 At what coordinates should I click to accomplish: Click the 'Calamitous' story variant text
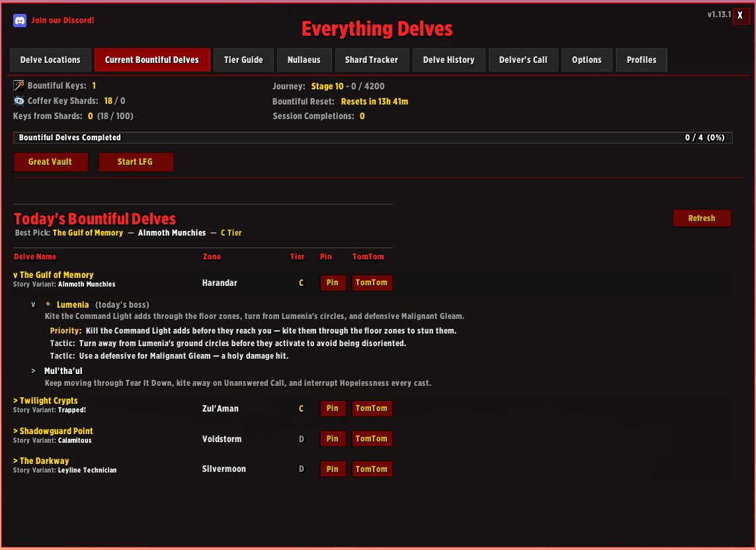click(x=75, y=441)
